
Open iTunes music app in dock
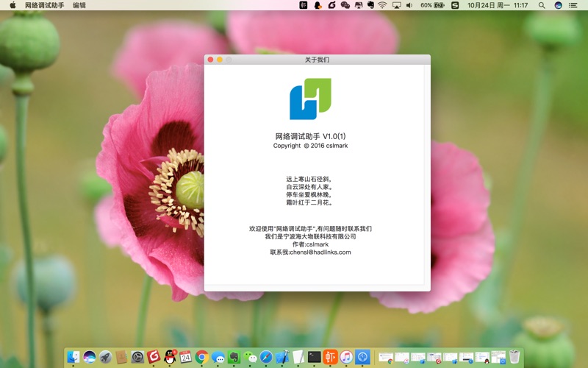[x=346, y=357]
